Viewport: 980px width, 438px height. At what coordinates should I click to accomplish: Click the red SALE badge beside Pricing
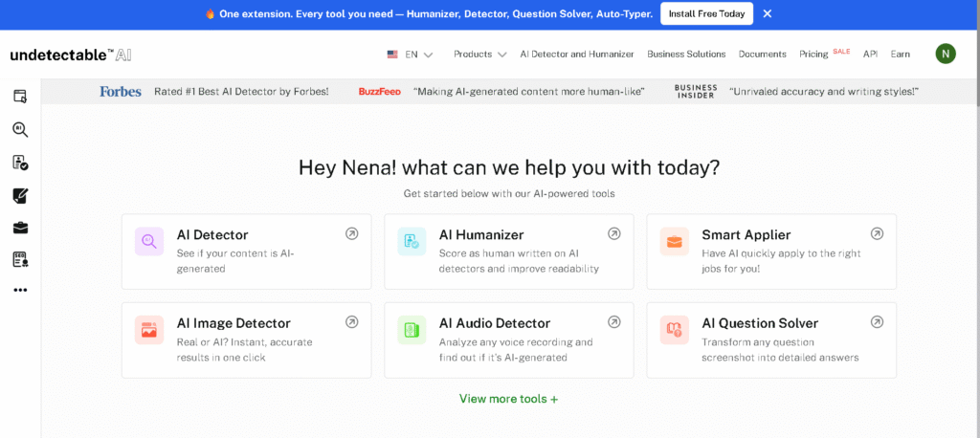[841, 52]
